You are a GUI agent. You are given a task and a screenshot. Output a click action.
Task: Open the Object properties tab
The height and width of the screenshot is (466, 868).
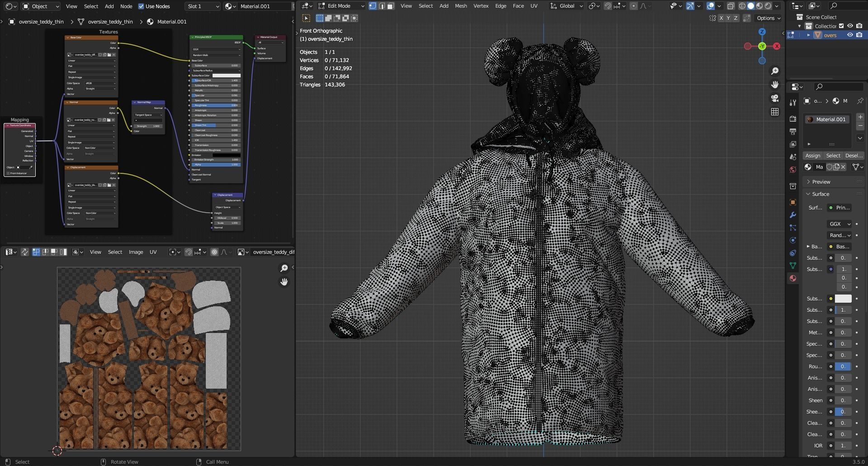[x=792, y=202]
